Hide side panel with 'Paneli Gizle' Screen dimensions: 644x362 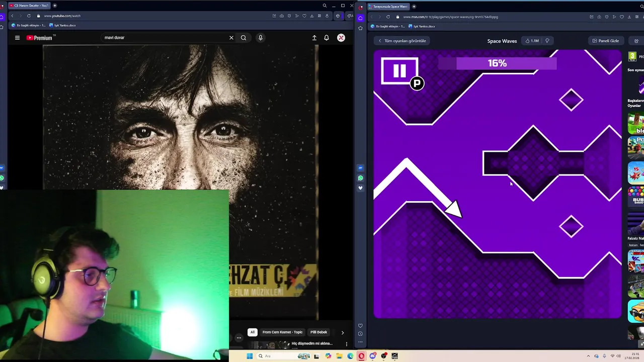pyautogui.click(x=606, y=41)
